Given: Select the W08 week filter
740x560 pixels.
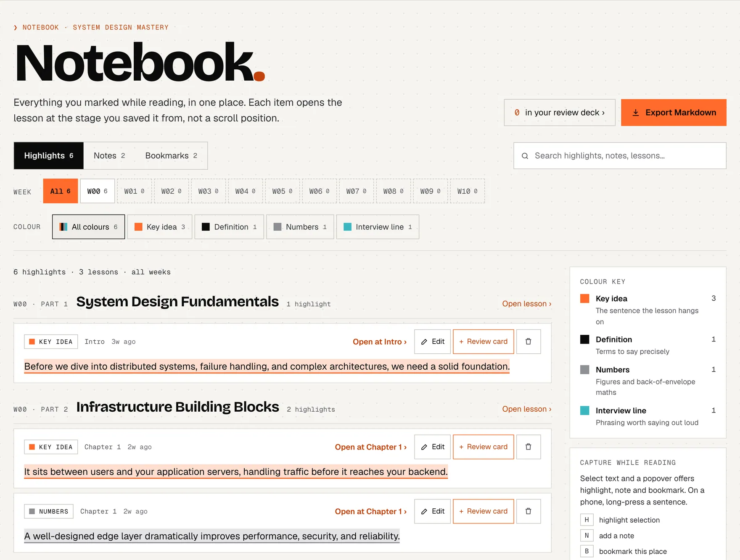Looking at the screenshot, I should click(394, 191).
